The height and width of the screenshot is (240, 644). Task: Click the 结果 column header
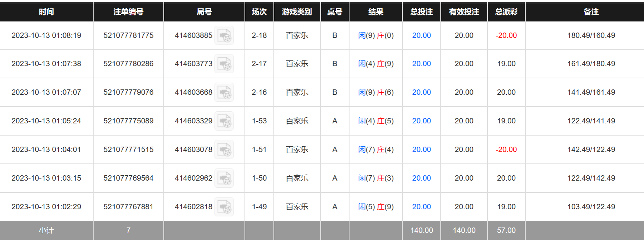click(376, 12)
